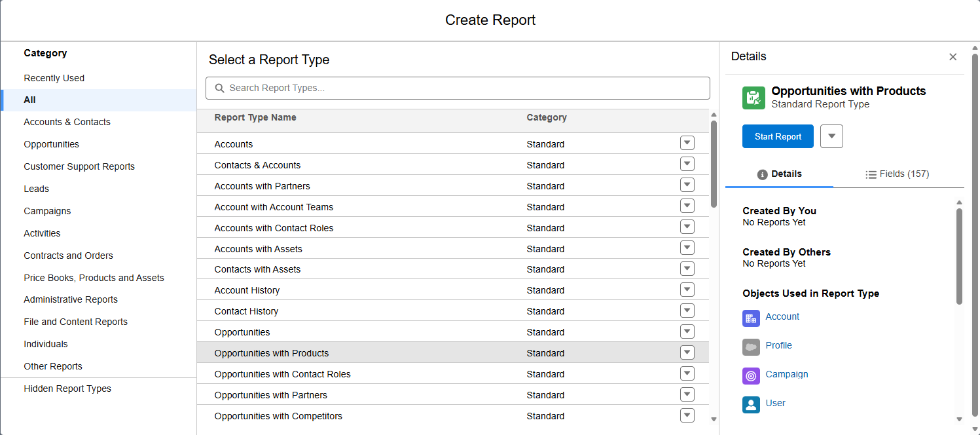980x435 pixels.
Task: Open the Account link in Objects Used
Action: (782, 316)
